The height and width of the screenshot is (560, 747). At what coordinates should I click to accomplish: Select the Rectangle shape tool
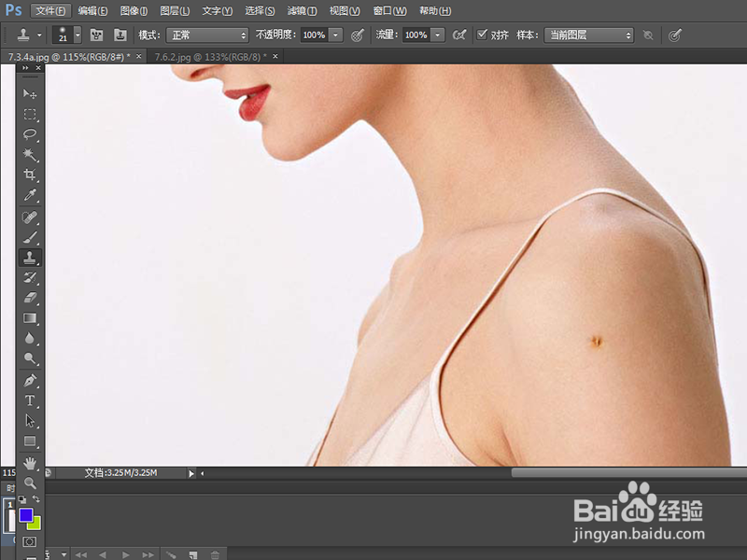[30, 441]
